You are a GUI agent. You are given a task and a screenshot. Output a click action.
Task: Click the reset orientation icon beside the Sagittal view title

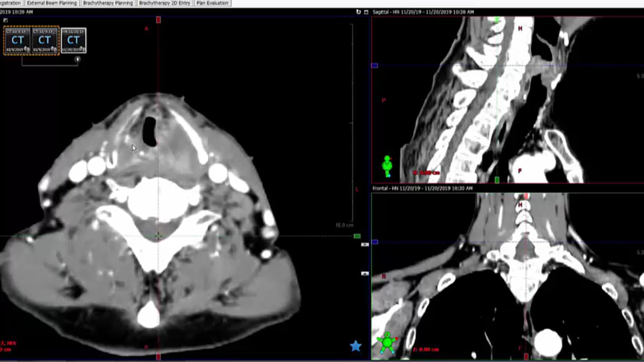tap(359, 12)
